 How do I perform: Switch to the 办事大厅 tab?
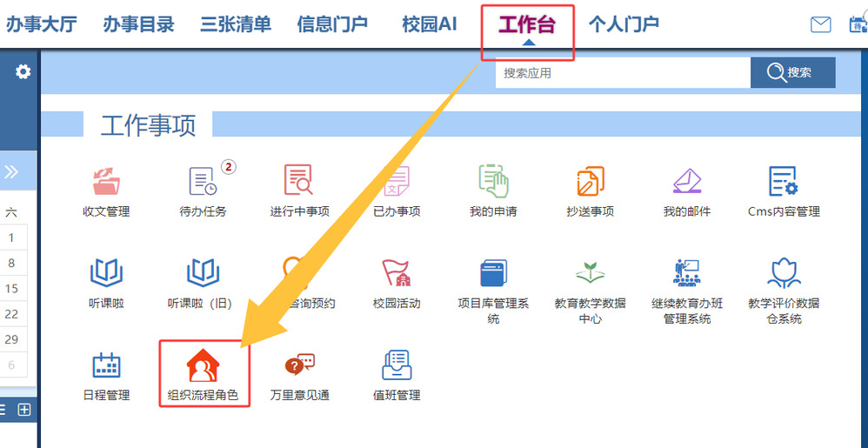coord(41,24)
